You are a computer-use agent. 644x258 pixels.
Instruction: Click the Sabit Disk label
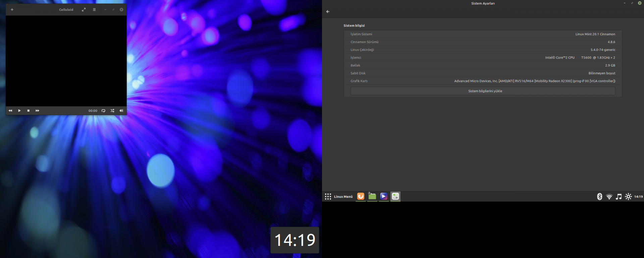pos(358,73)
